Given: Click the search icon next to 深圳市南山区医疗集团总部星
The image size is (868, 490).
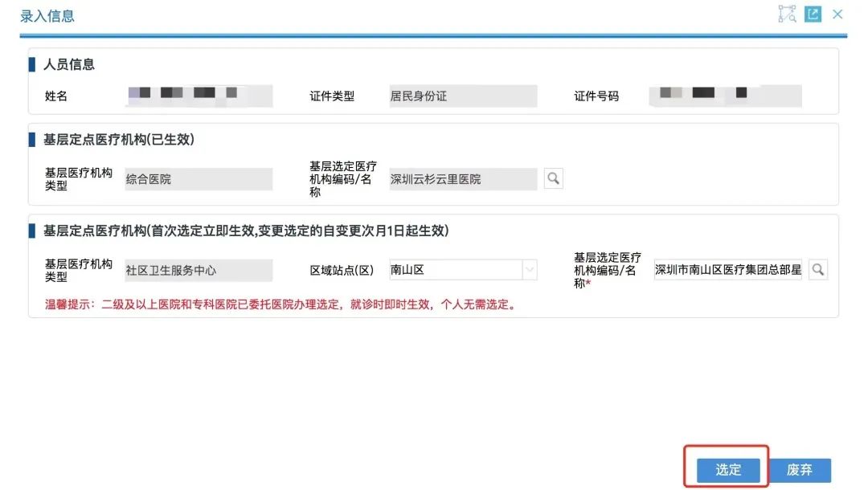Looking at the screenshot, I should (x=818, y=270).
